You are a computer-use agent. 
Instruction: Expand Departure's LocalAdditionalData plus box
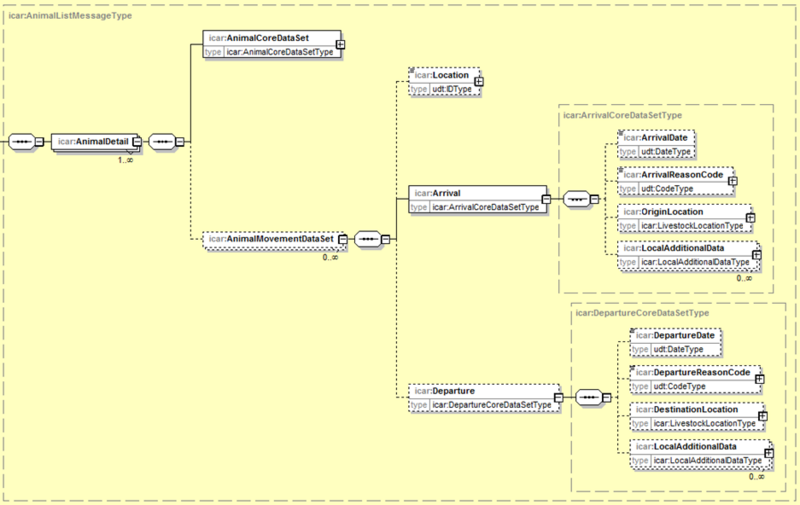click(769, 453)
